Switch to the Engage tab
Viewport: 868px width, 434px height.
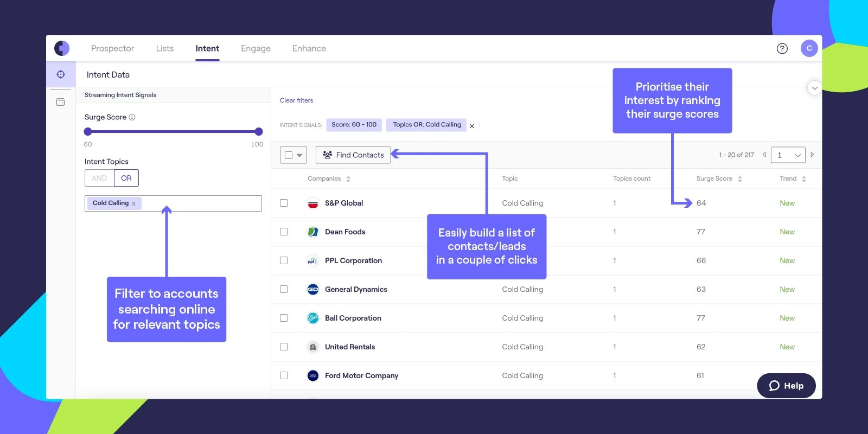pyautogui.click(x=256, y=48)
